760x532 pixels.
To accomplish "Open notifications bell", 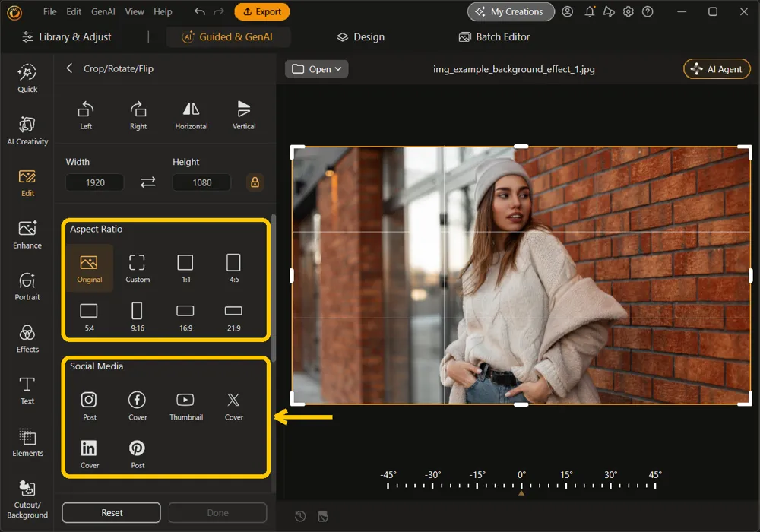I will 590,11.
